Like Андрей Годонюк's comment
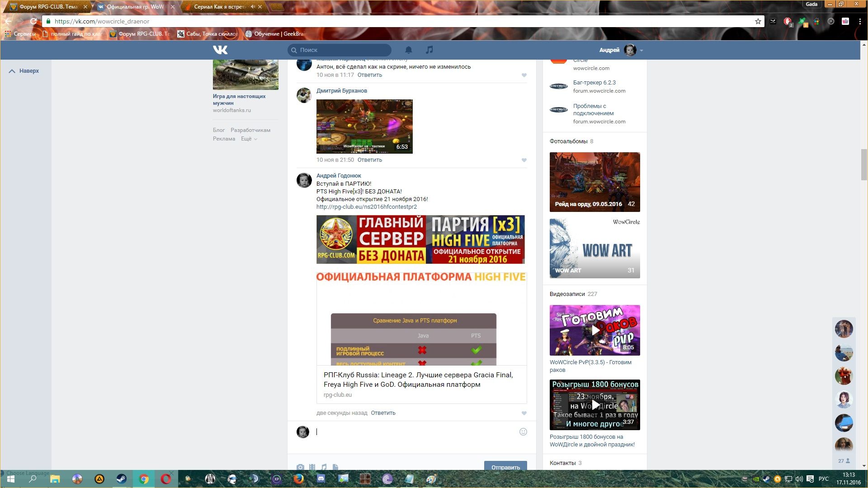This screenshot has width=868, height=488. [524, 413]
